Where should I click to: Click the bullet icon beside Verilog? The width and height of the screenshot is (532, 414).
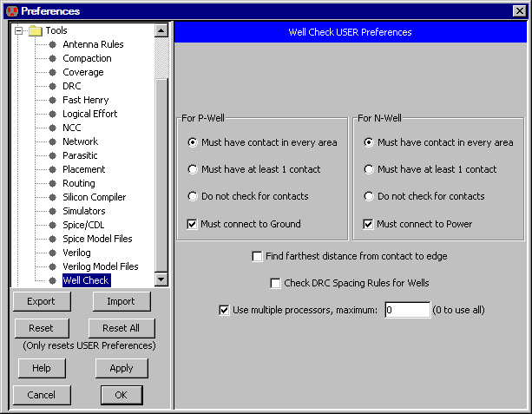[52, 253]
